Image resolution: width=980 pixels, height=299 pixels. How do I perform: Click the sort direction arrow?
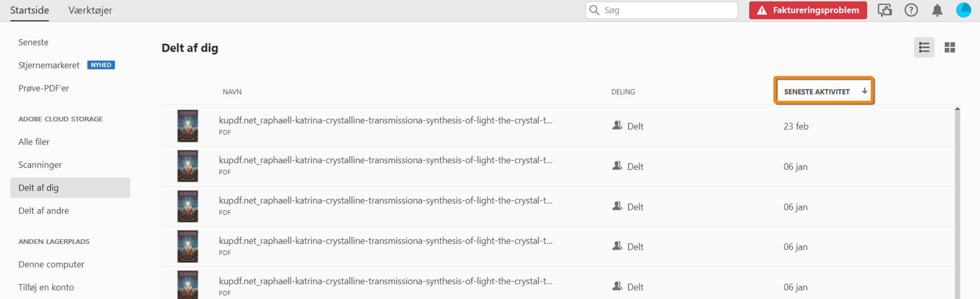click(865, 91)
